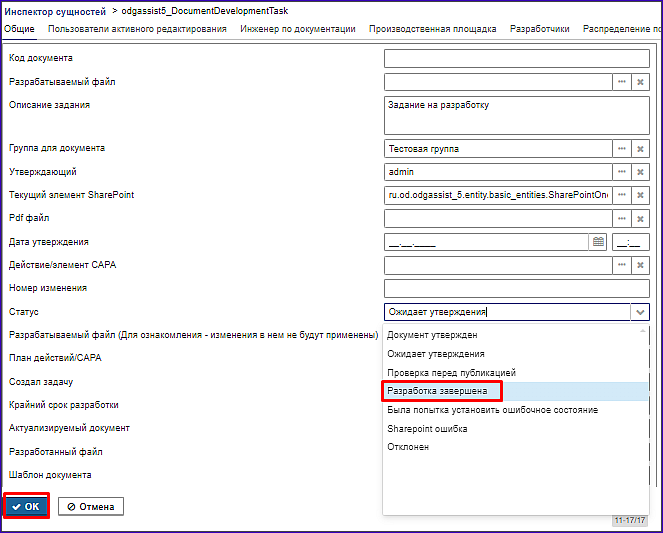The width and height of the screenshot is (663, 533).
Task: Open the Разработчики tab
Action: tap(540, 29)
